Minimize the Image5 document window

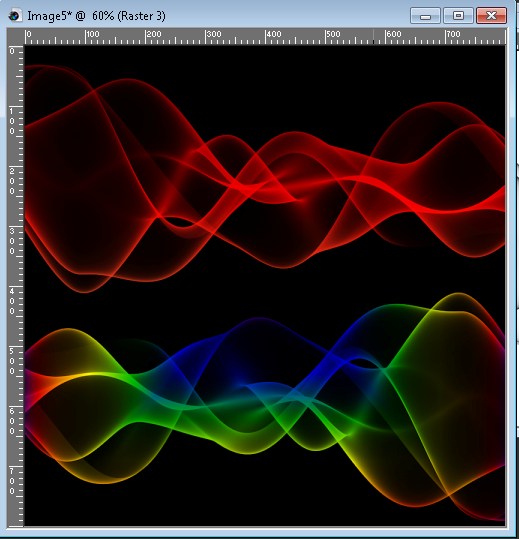pyautogui.click(x=425, y=16)
